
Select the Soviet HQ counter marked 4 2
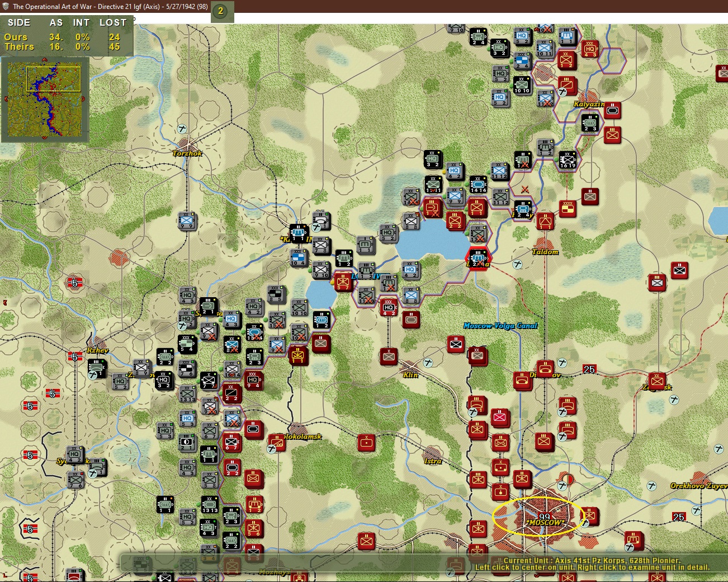(x=389, y=307)
